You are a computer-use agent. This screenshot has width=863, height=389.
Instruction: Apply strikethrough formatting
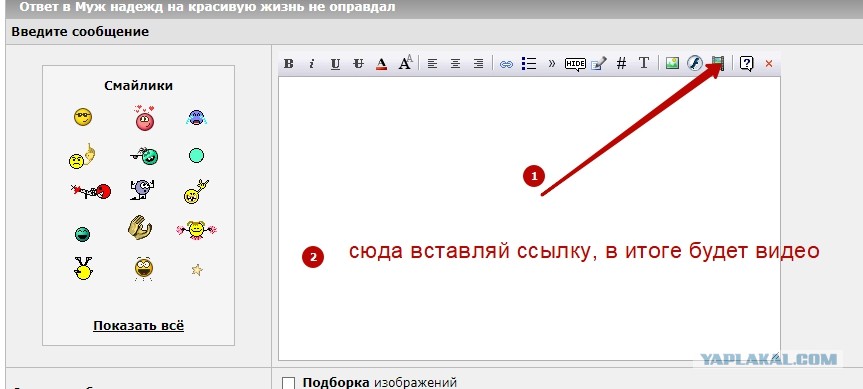tap(358, 64)
